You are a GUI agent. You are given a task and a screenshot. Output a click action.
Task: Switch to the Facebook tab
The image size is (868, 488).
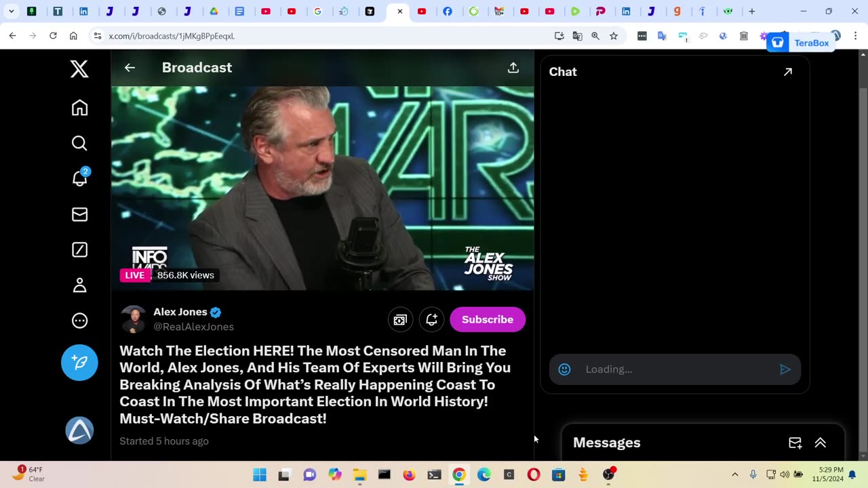[x=448, y=12]
